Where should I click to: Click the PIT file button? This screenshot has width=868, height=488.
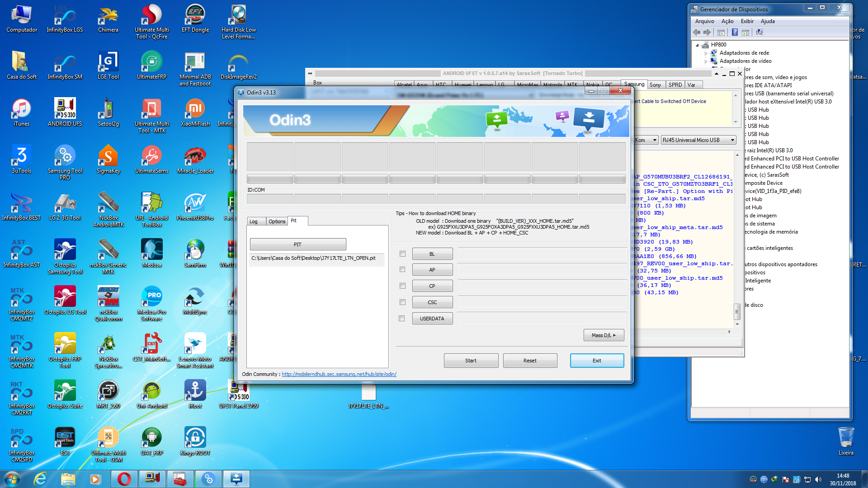click(298, 244)
